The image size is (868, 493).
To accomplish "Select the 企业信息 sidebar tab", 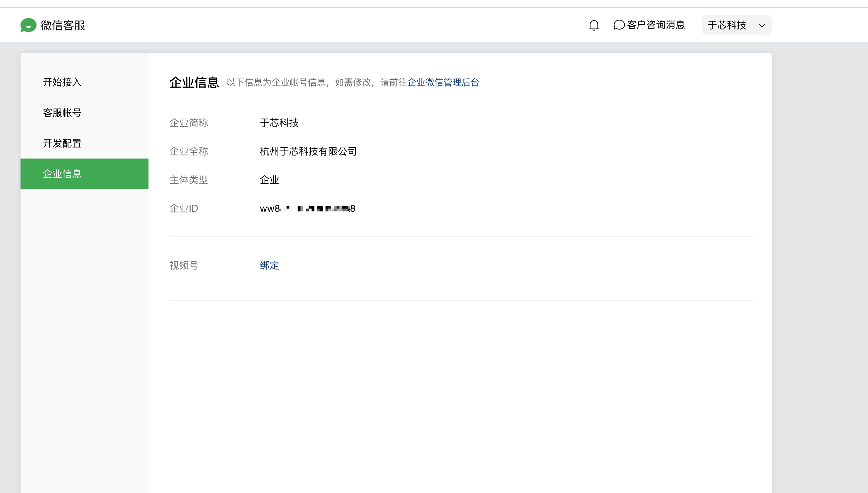I will (62, 174).
